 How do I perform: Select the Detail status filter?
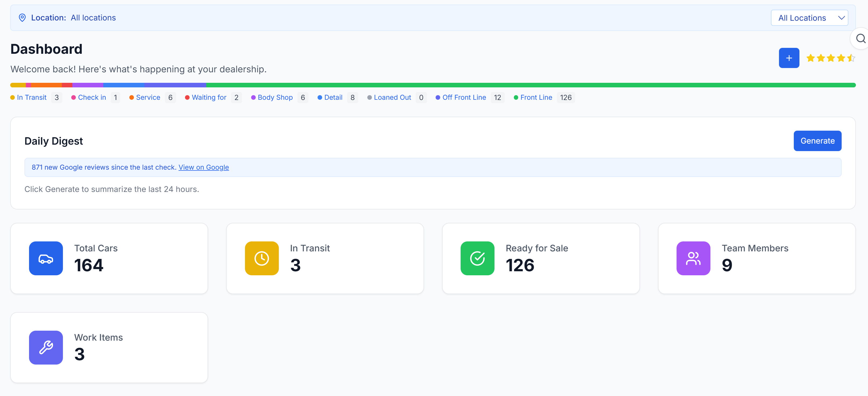333,97
